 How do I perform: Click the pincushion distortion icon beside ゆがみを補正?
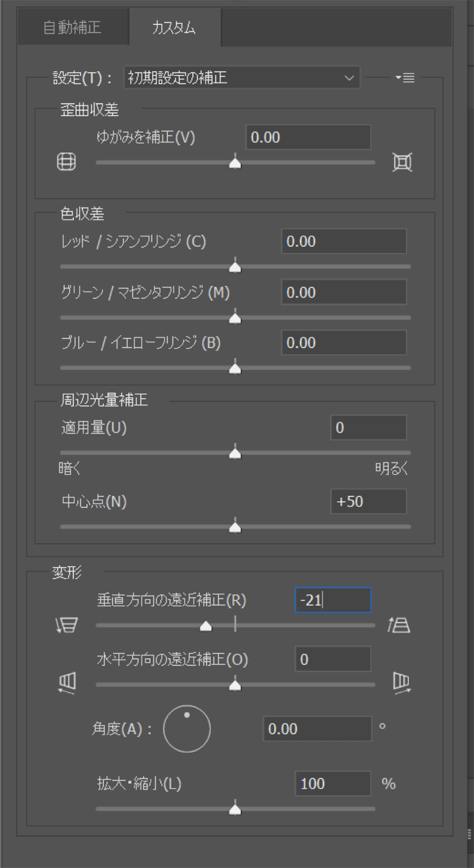(x=402, y=162)
